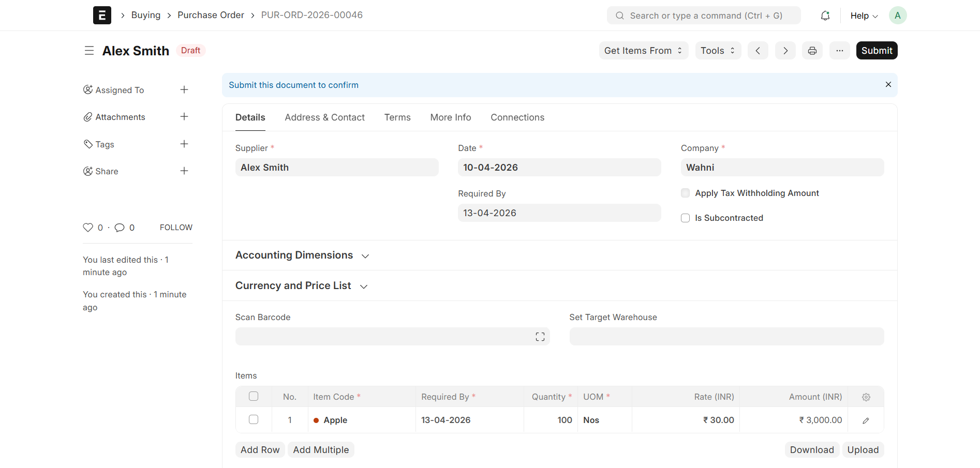Select the Apple item row checkbox
The image size is (980, 468).
254,419
